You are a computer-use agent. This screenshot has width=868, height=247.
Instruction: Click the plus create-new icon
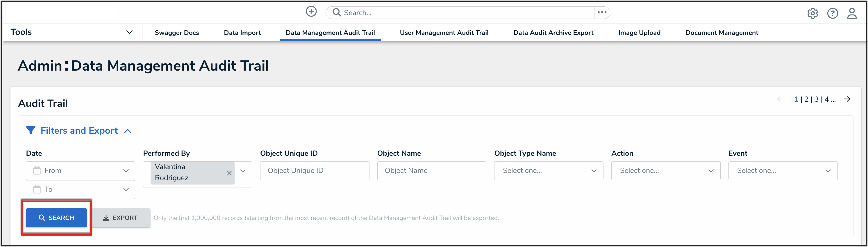click(311, 12)
